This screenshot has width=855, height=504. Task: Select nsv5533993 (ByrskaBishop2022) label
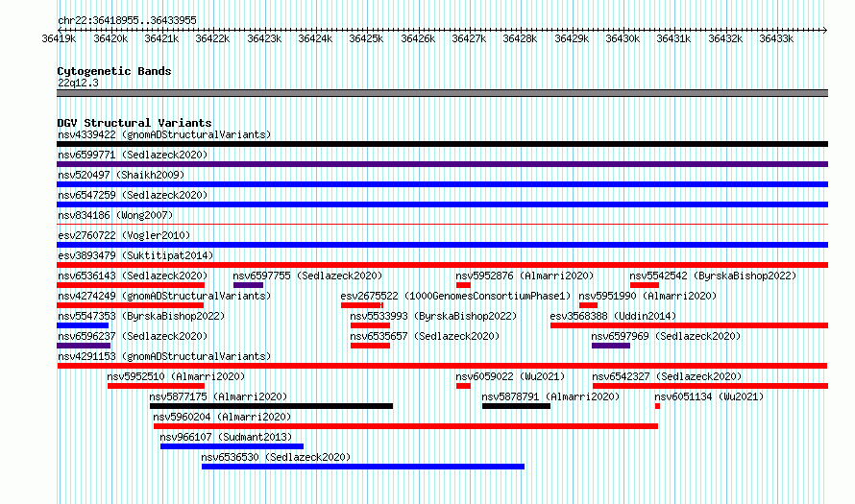(x=433, y=316)
